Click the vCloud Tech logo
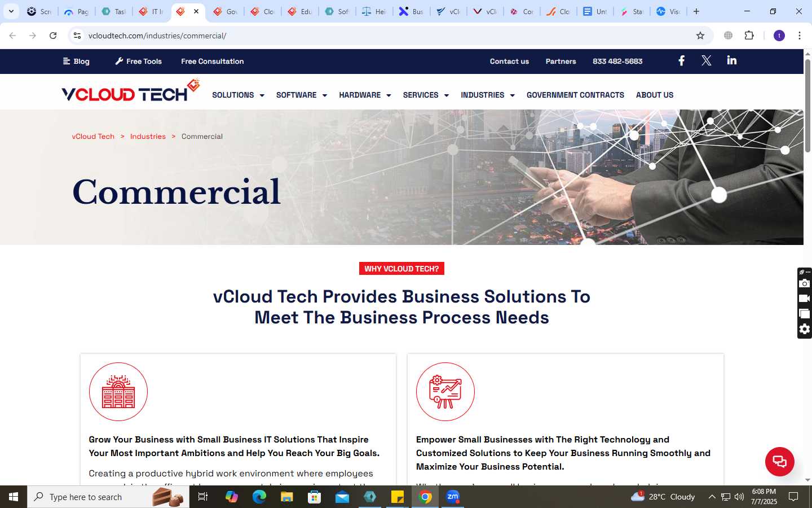This screenshot has width=812, height=508. tap(131, 91)
